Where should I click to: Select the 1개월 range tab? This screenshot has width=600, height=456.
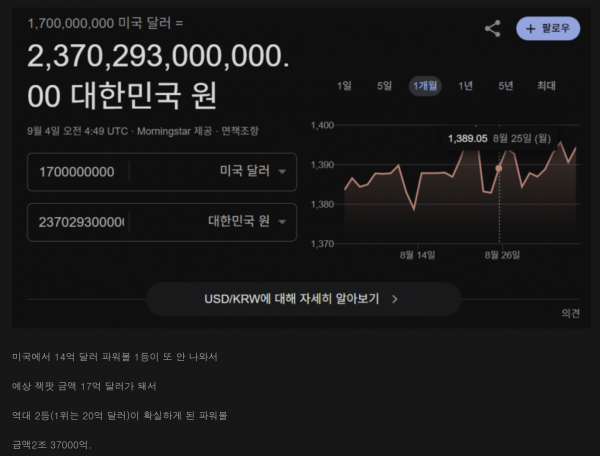click(424, 86)
